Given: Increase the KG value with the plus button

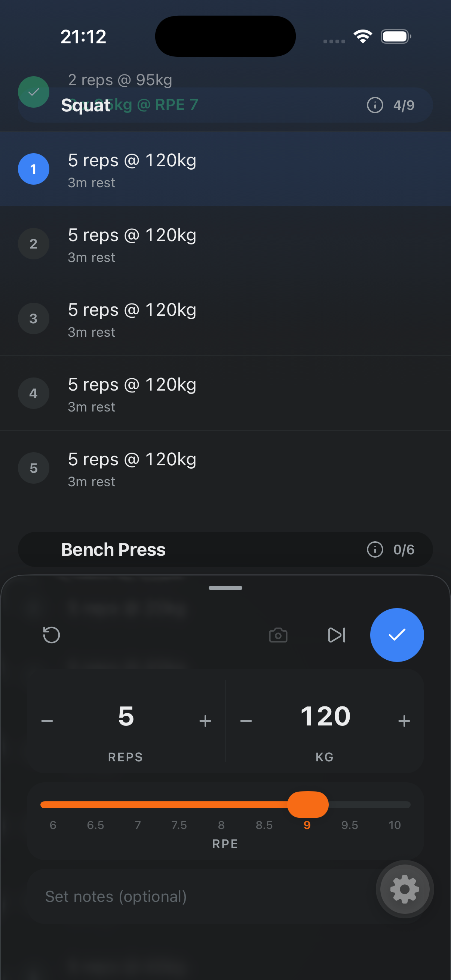Looking at the screenshot, I should pos(404,720).
